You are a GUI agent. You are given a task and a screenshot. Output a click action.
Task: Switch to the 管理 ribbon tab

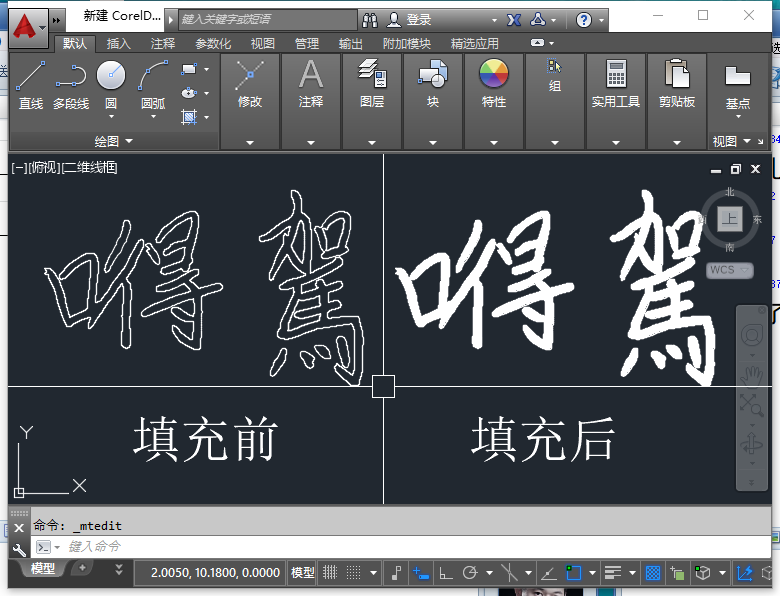306,44
